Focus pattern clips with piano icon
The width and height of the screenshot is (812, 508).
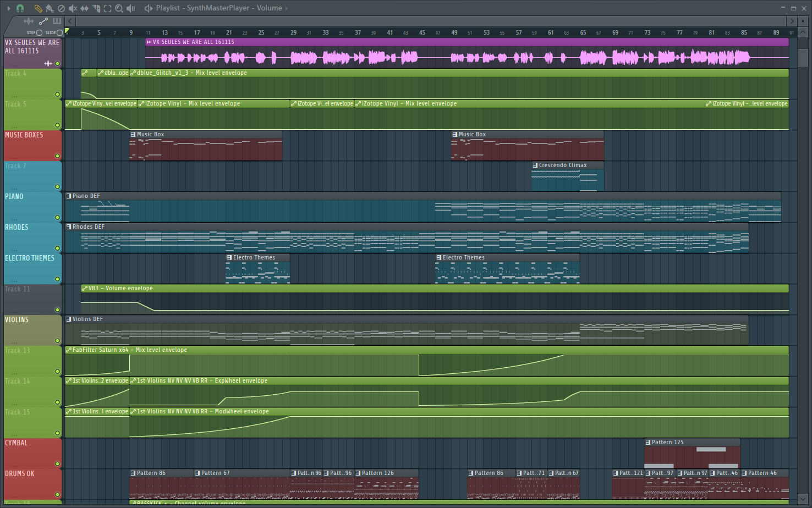pyautogui.click(x=57, y=21)
